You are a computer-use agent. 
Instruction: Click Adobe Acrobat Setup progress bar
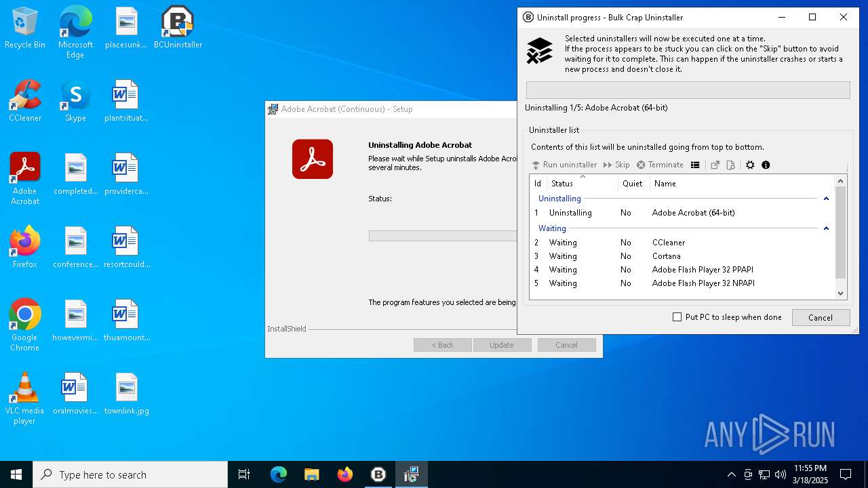443,236
